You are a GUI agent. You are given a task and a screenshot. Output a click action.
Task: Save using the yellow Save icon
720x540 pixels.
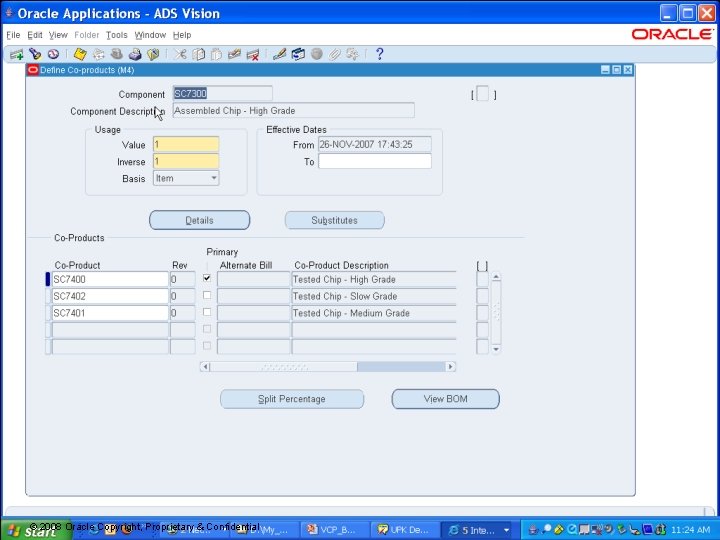tap(80, 55)
